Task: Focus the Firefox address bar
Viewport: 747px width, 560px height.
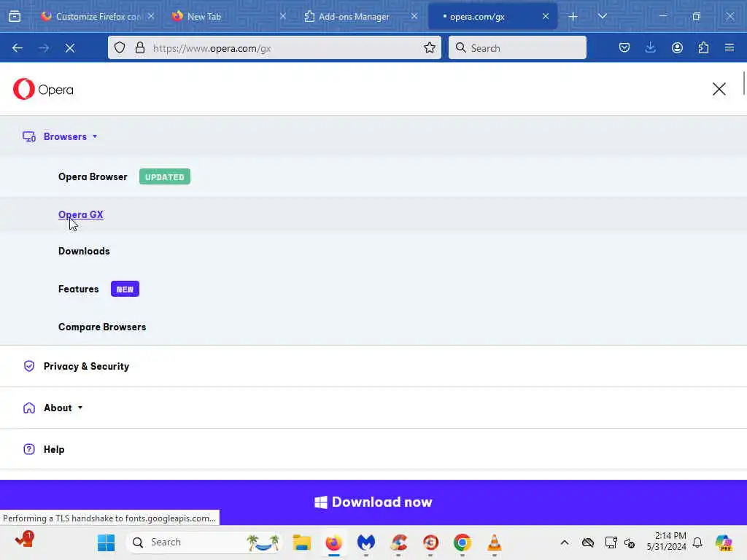Action: coord(274,47)
